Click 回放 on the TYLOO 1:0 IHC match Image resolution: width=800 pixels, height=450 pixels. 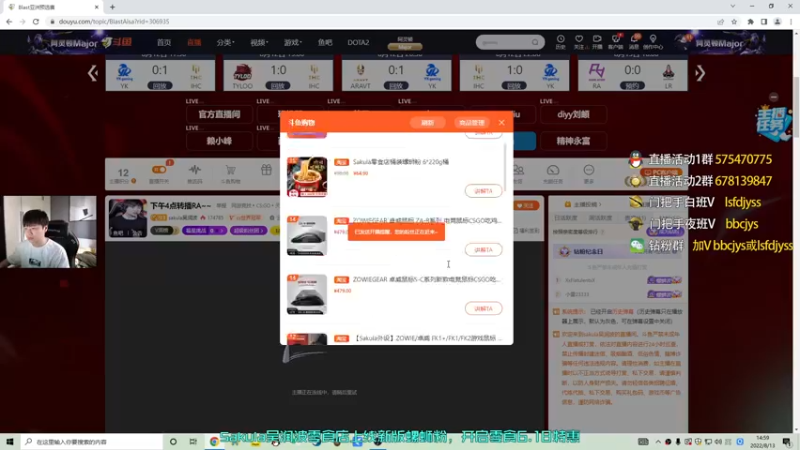click(x=278, y=86)
